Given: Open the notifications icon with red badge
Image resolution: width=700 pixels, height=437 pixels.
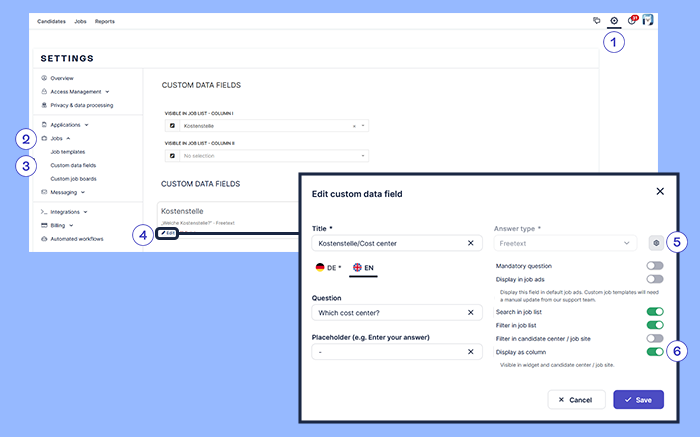Looking at the screenshot, I should (x=632, y=20).
